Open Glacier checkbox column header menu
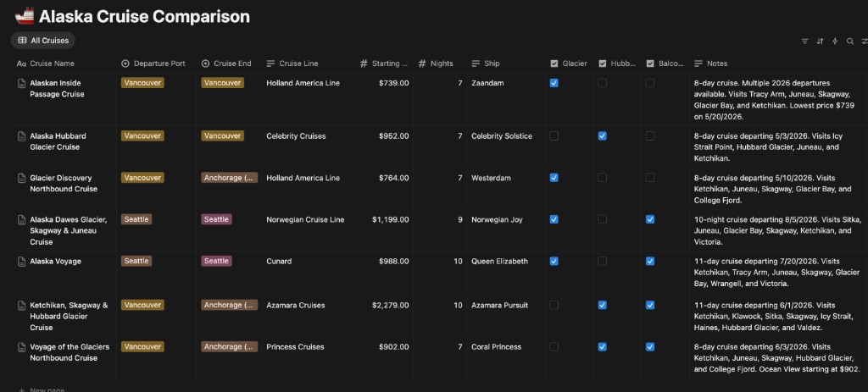The width and height of the screenshot is (868, 392). tap(569, 63)
